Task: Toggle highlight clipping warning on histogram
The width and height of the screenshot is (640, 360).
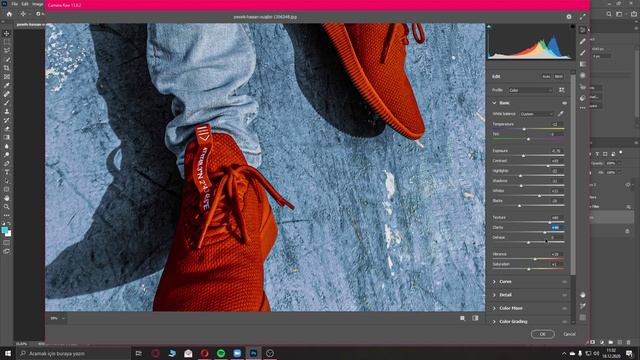Action: (x=572, y=27)
